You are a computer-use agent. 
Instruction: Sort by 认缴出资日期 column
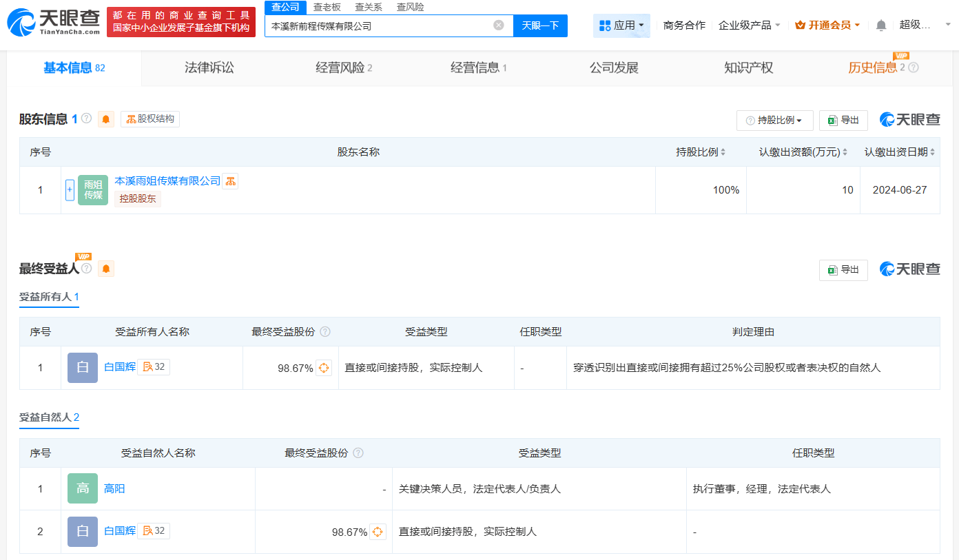click(x=900, y=152)
